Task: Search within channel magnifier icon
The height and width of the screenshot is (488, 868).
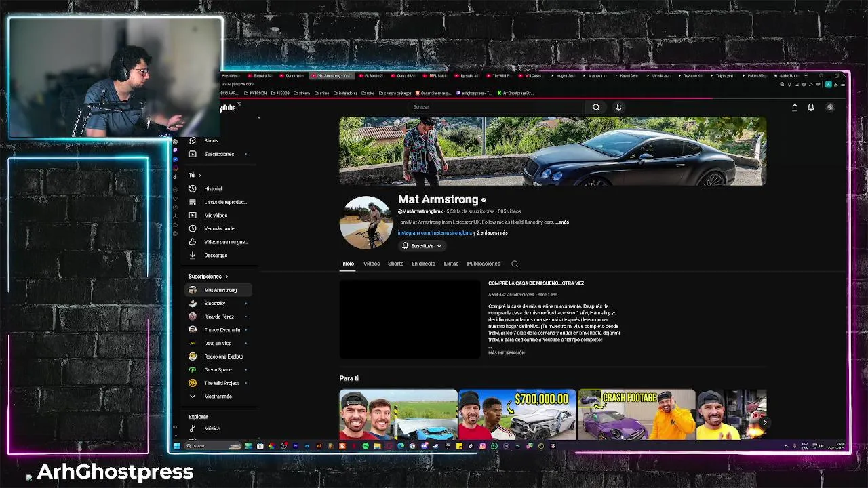Action: point(515,264)
